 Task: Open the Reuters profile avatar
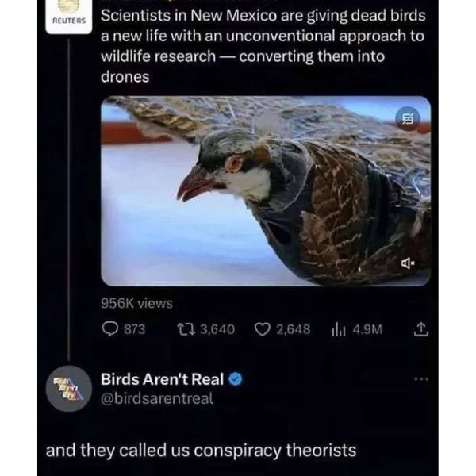68,16
